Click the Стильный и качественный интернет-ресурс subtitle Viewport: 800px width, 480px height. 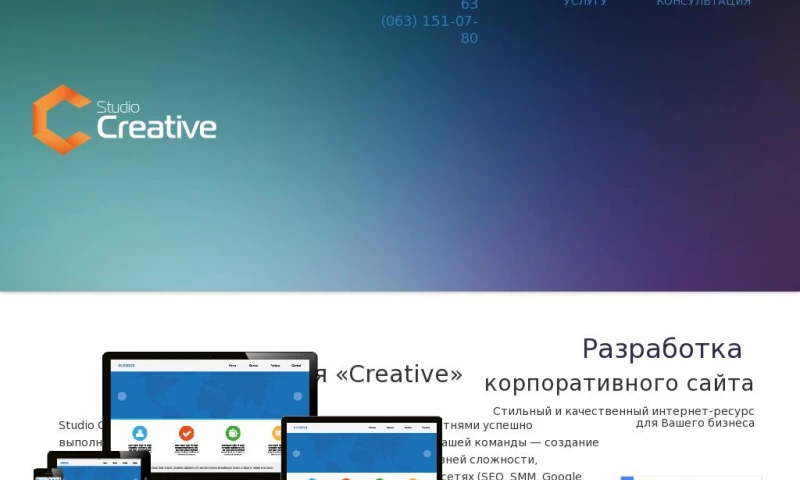click(623, 411)
